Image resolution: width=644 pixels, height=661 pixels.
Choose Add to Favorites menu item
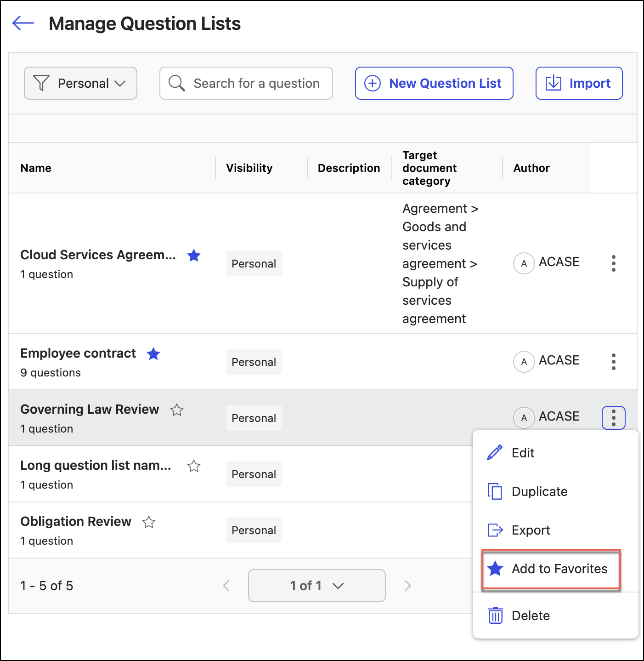click(x=551, y=569)
